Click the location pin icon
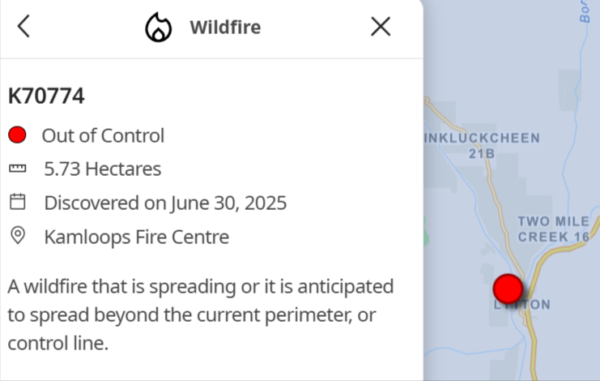Image resolution: width=600 pixels, height=381 pixels. tap(18, 236)
